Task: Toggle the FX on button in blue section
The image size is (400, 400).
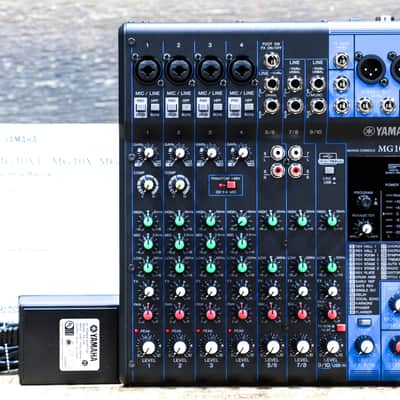Action: point(364,322)
